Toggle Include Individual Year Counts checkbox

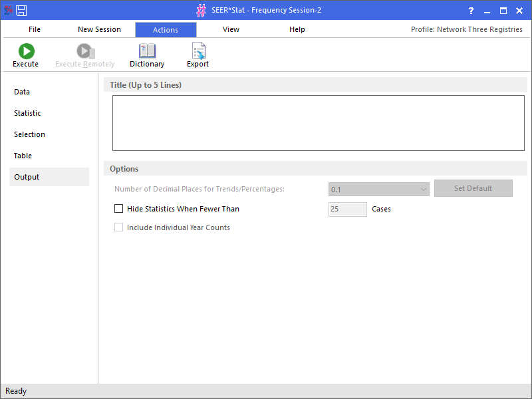click(119, 227)
